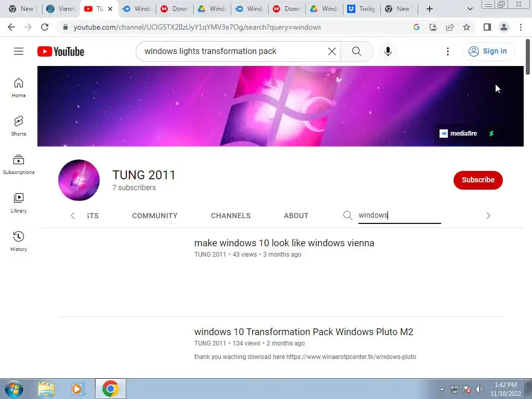532x399 pixels.
Task: Open a new browser tab
Action: [430, 9]
